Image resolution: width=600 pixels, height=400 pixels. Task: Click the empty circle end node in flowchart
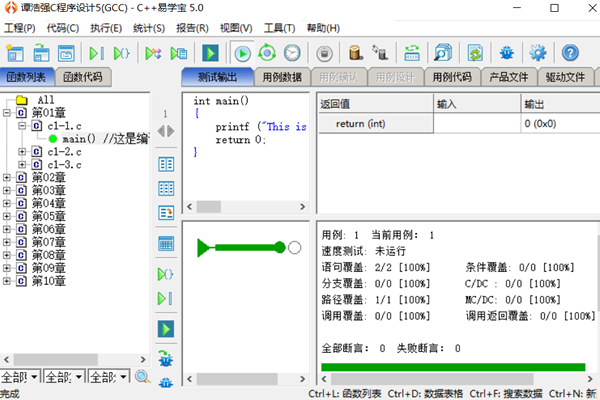coord(294,248)
